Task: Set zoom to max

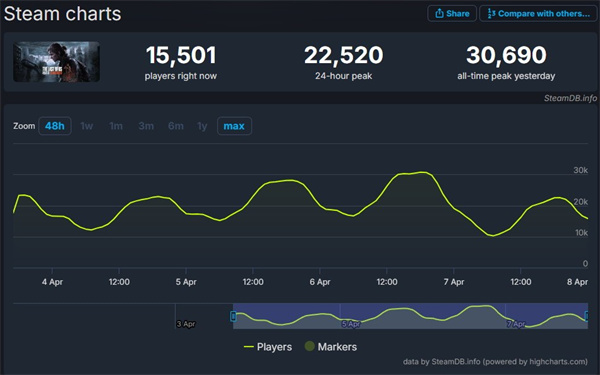Action: point(234,126)
